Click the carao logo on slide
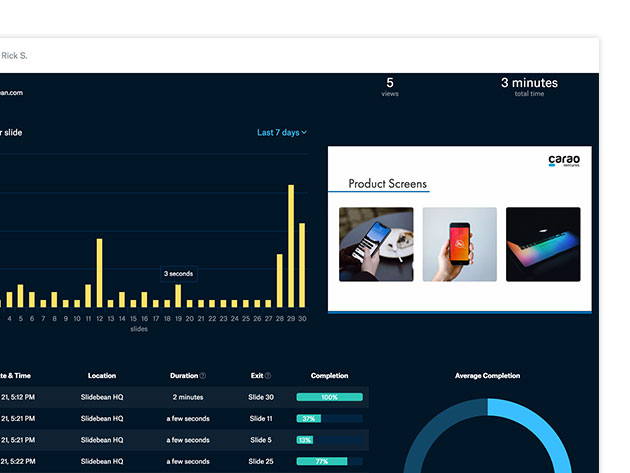This screenshot has height=473, width=630. click(564, 160)
